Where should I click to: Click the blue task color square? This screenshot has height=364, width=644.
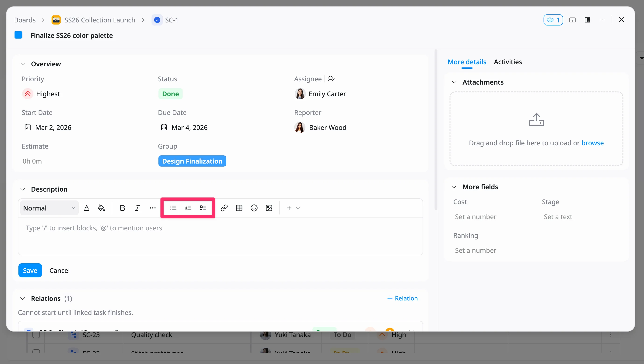click(18, 35)
